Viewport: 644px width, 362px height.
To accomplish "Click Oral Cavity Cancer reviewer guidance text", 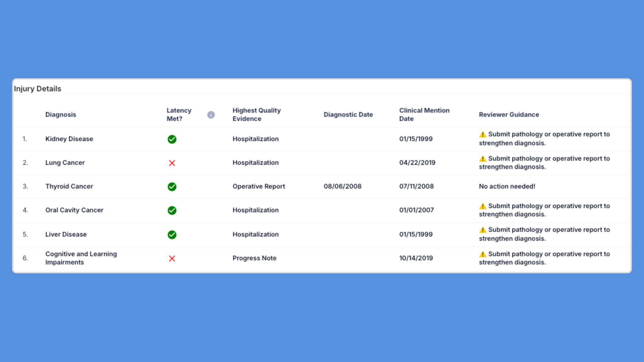I will click(x=545, y=210).
